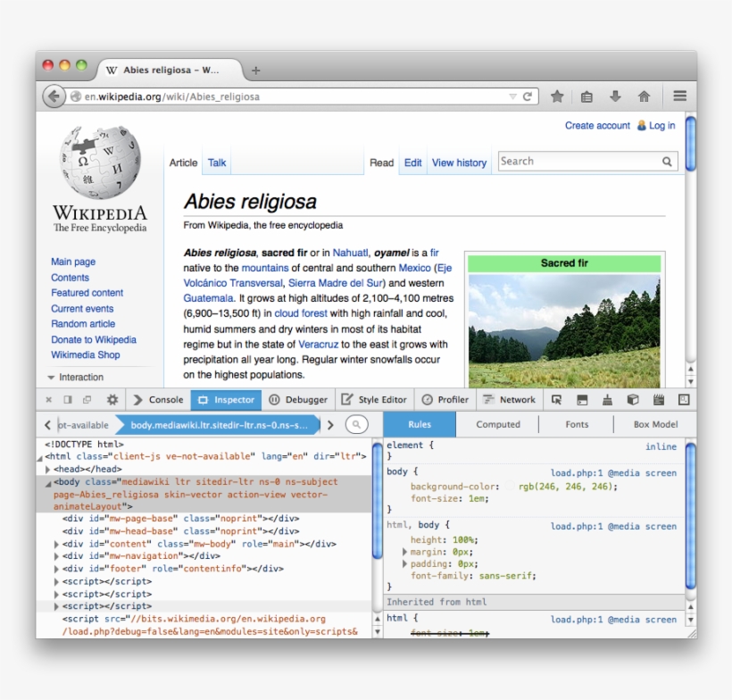Activate the paint flashing tool
The height and width of the screenshot is (700, 732).
[606, 399]
